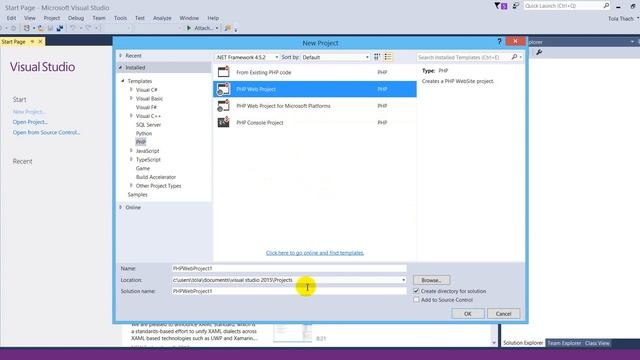Expand the Online section

click(120, 207)
